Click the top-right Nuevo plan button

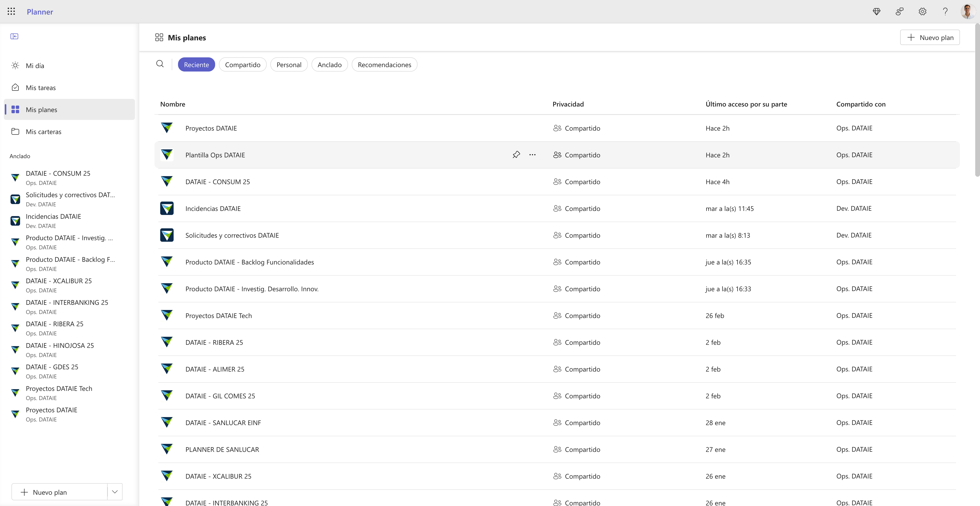[x=930, y=38]
